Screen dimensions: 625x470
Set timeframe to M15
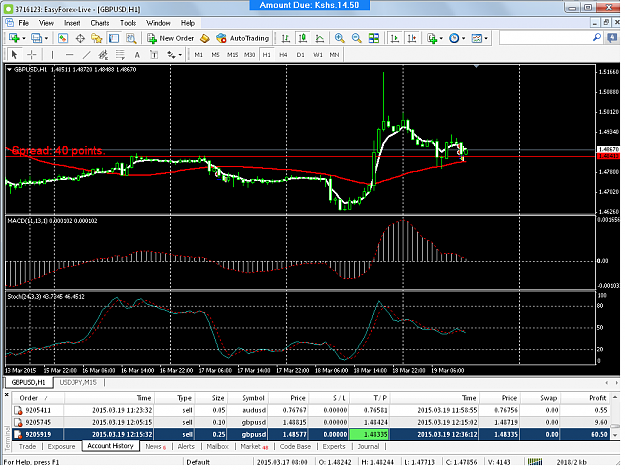point(232,55)
